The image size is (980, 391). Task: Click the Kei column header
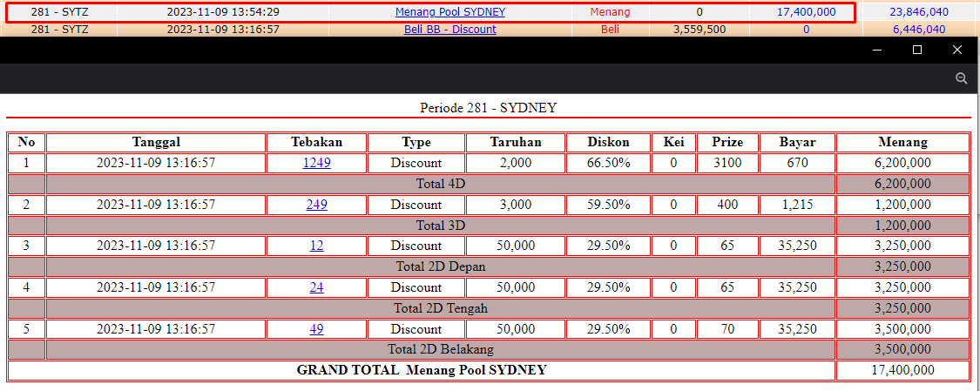pyautogui.click(x=673, y=143)
